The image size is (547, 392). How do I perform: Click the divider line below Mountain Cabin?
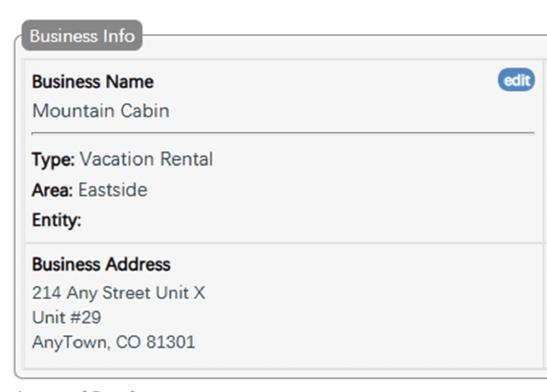(x=283, y=133)
